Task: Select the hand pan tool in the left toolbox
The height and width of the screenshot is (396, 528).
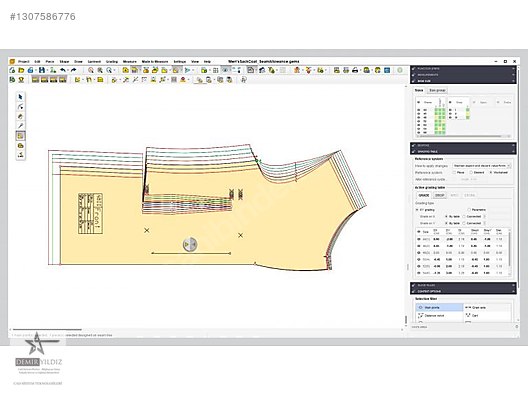Action: pos(21,117)
